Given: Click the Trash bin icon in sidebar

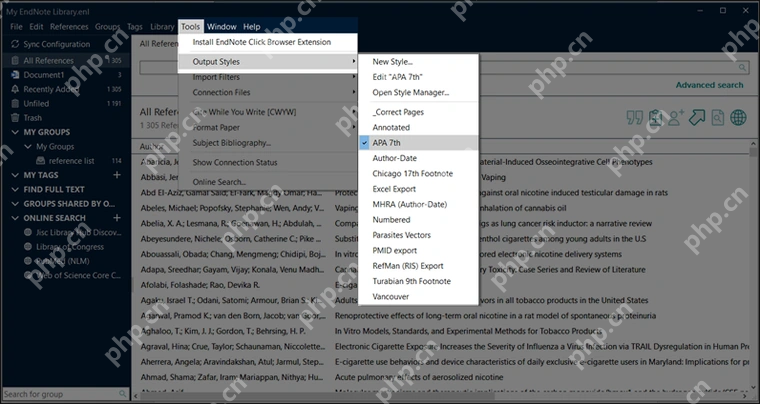Looking at the screenshot, I should pos(15,118).
